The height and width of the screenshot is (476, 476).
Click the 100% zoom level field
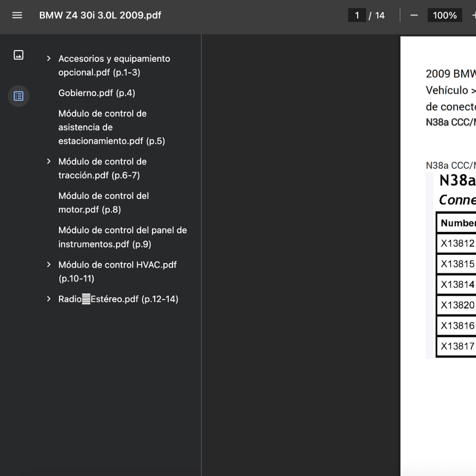445,15
